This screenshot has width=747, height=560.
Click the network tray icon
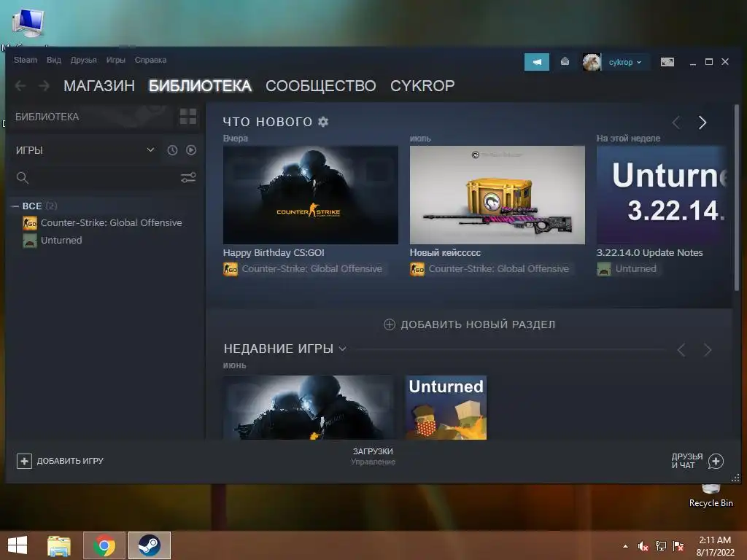point(661,546)
